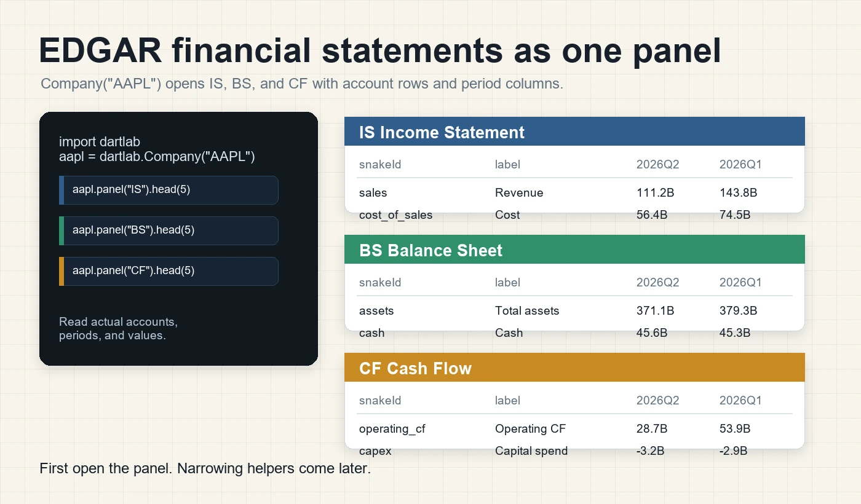Select the Total assets label cell
The image size is (861, 504).
point(527,310)
